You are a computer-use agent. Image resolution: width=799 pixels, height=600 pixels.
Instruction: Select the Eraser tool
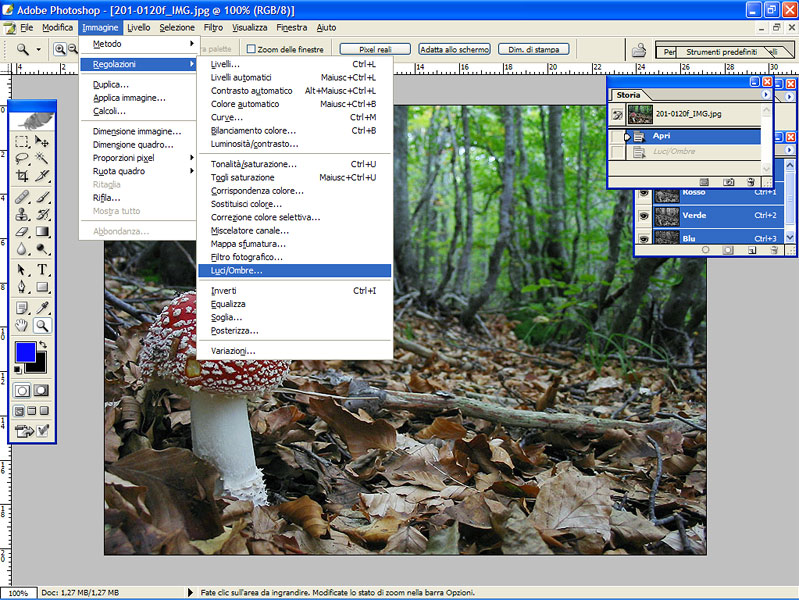22,232
